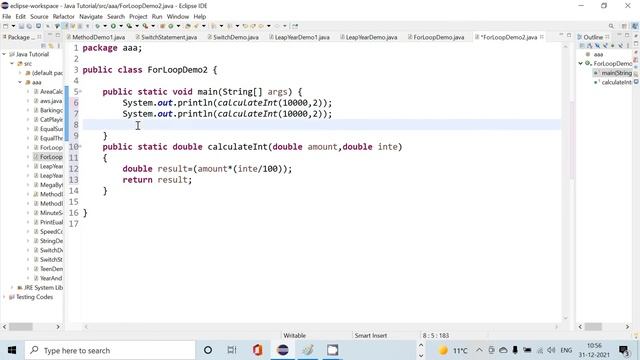This screenshot has height=360, width=640.
Task: Open the Source menu
Action: point(39,16)
